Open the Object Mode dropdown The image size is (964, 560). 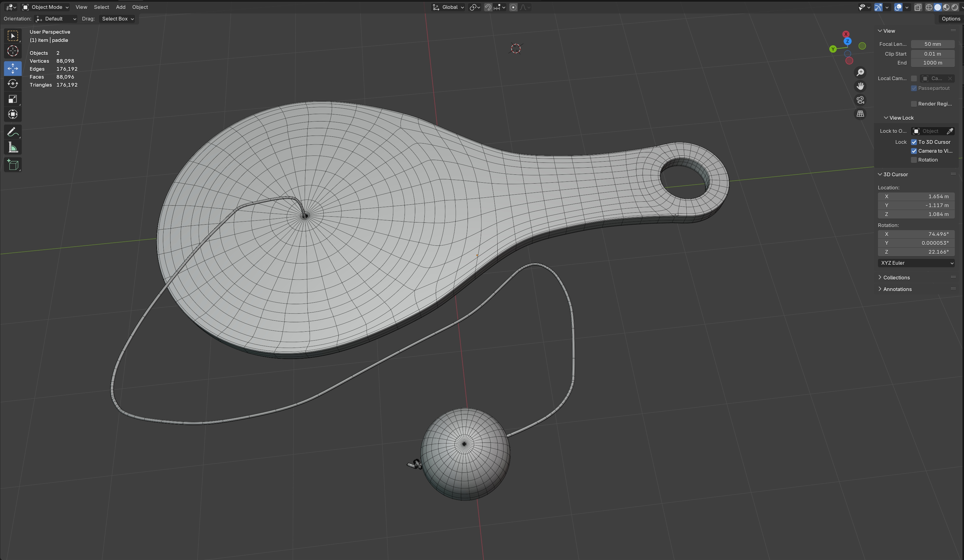point(45,7)
